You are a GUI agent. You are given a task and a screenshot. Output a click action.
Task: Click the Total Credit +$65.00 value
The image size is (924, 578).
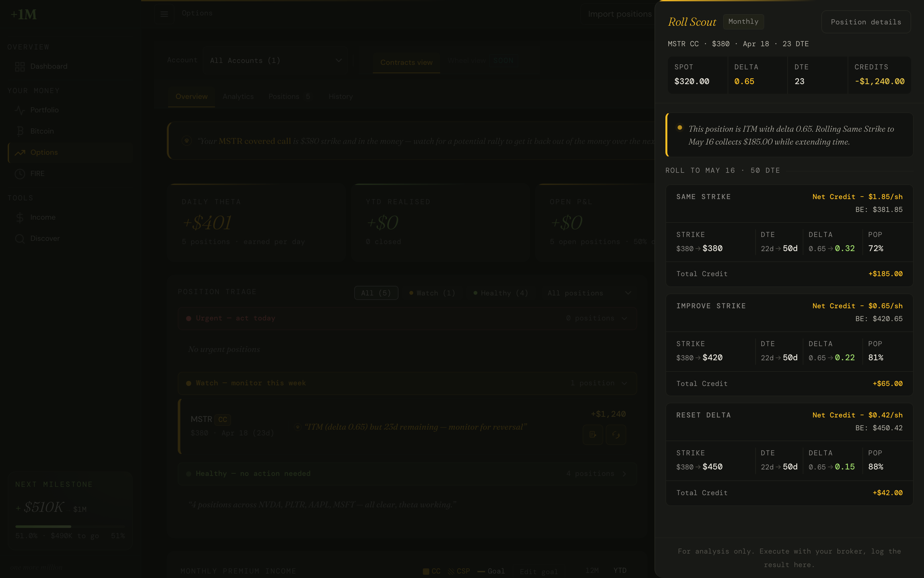888,384
